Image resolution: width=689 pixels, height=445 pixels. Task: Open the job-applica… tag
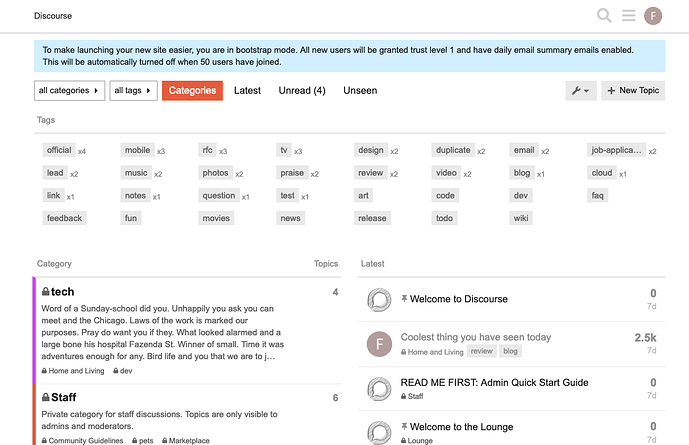[x=616, y=150]
